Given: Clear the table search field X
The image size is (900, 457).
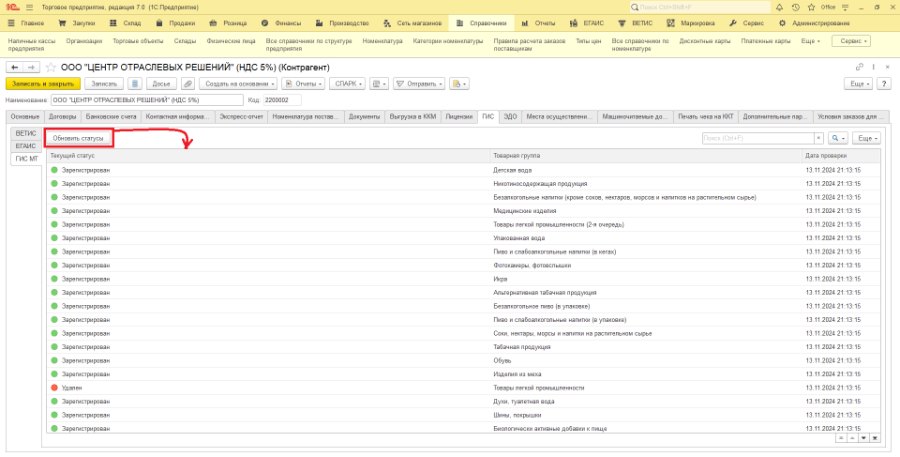Looking at the screenshot, I should [819, 138].
